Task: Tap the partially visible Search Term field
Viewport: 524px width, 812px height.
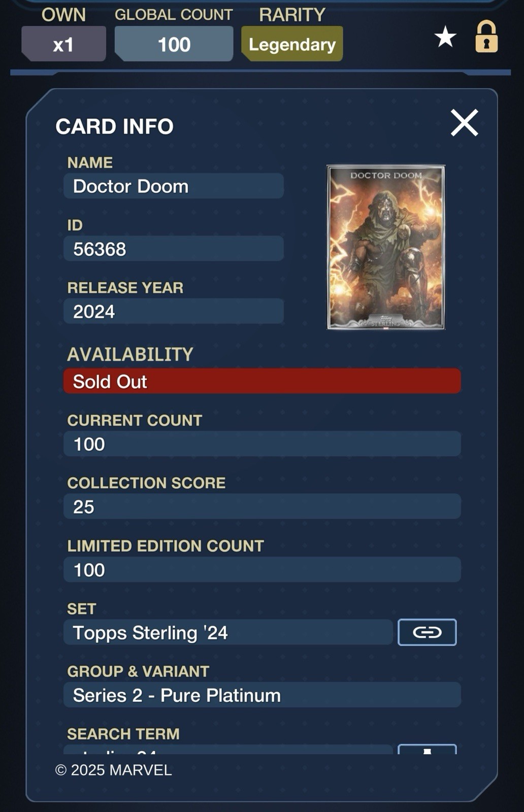Action: point(228,750)
